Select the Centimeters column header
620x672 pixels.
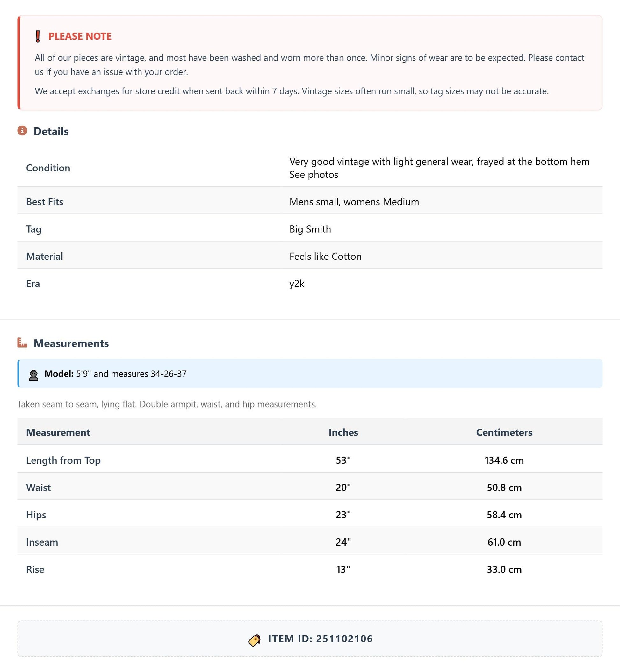(x=504, y=432)
